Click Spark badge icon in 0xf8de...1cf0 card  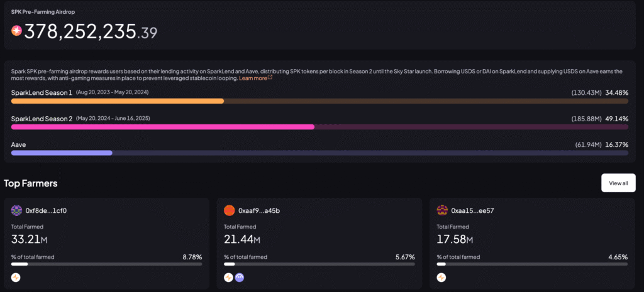point(16,278)
